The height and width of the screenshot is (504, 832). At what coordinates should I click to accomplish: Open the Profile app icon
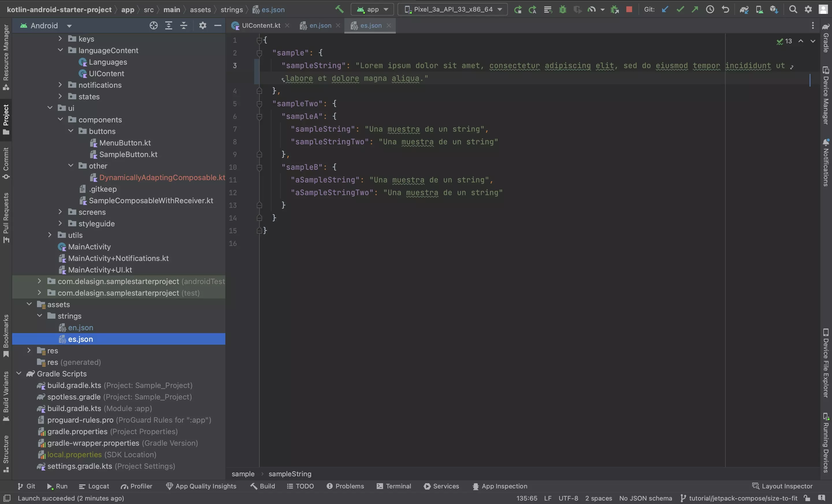[591, 10]
